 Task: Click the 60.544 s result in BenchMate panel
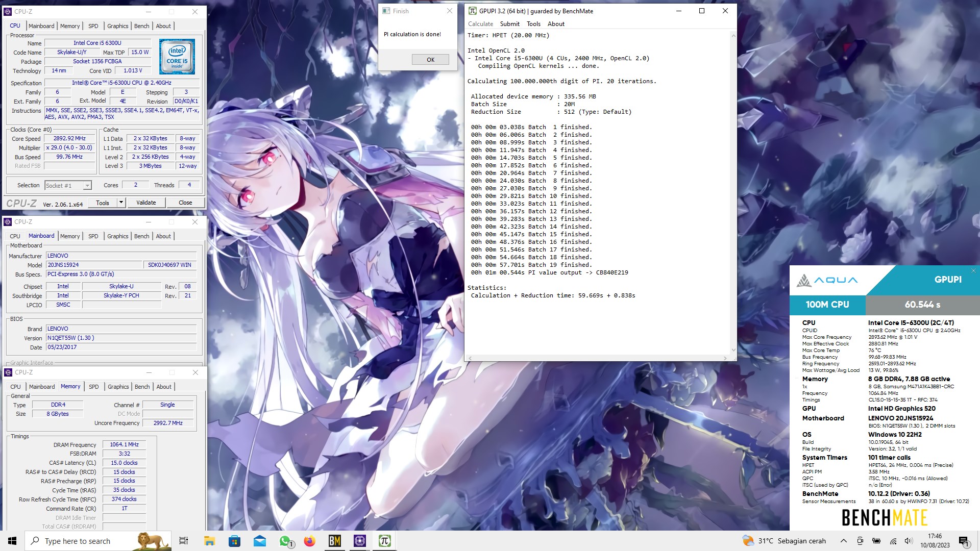(922, 305)
